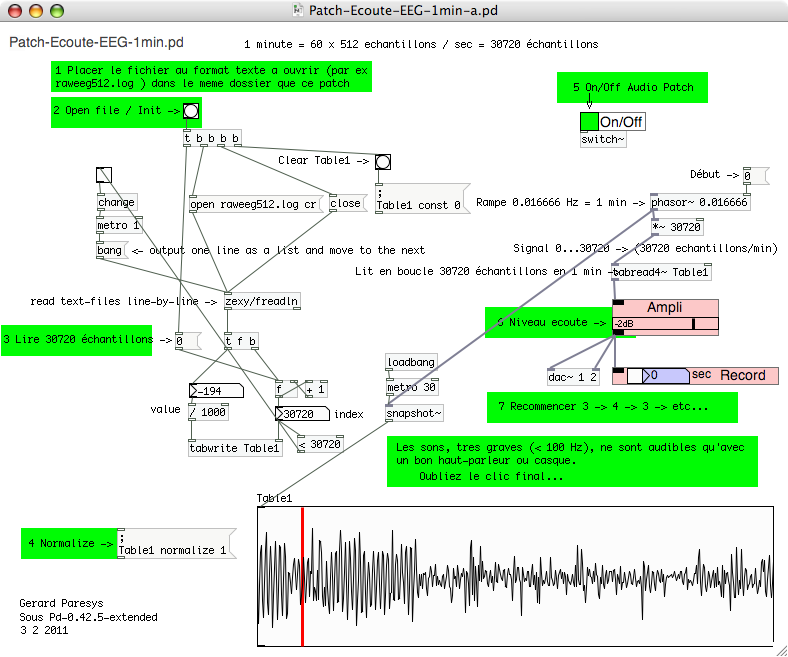Click the '4 Normalize ->' green label
Image resolution: width=788 pixels, height=657 pixels.
(x=70, y=543)
